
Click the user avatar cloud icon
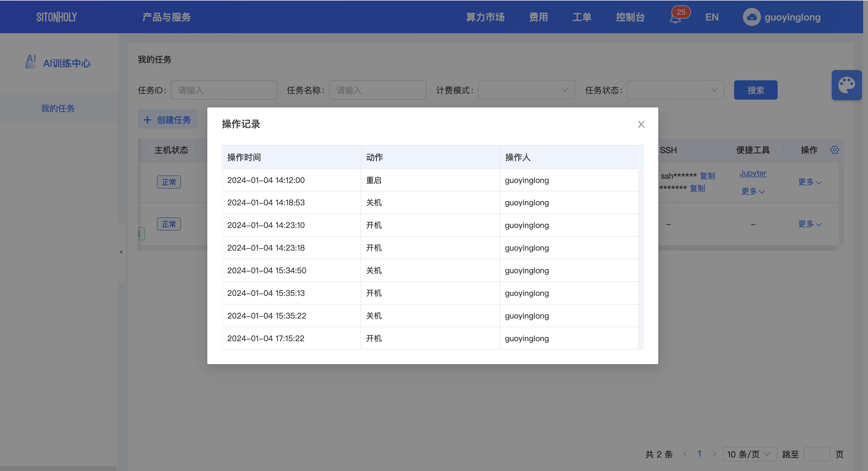(751, 17)
